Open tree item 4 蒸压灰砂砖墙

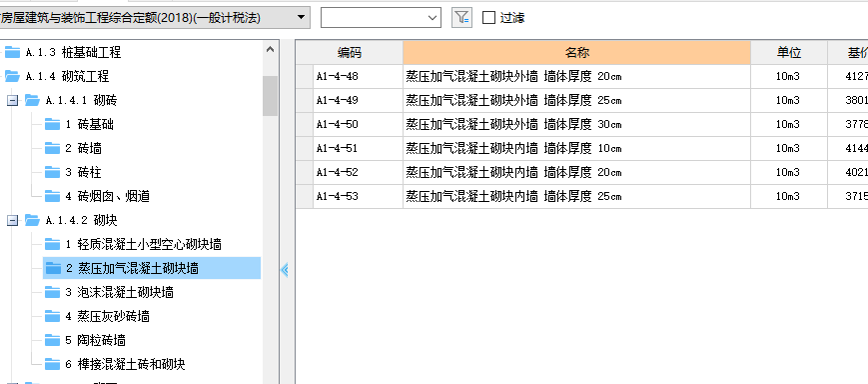click(x=108, y=316)
